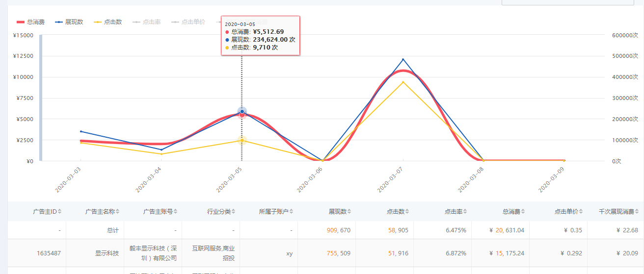Click the 点击率 column sort icon
Image resolution: width=644 pixels, height=274 pixels.
[465, 212]
